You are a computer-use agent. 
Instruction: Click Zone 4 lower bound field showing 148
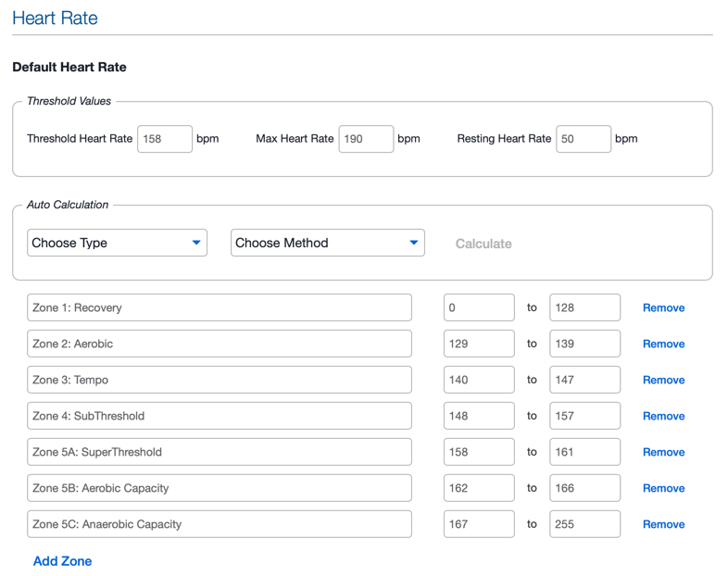479,416
